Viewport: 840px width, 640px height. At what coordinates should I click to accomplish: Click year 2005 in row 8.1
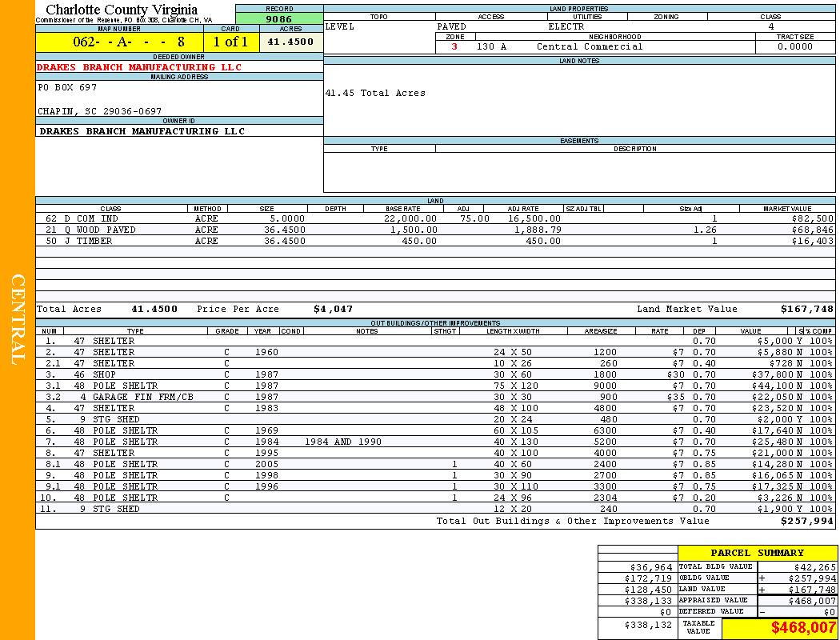point(266,464)
